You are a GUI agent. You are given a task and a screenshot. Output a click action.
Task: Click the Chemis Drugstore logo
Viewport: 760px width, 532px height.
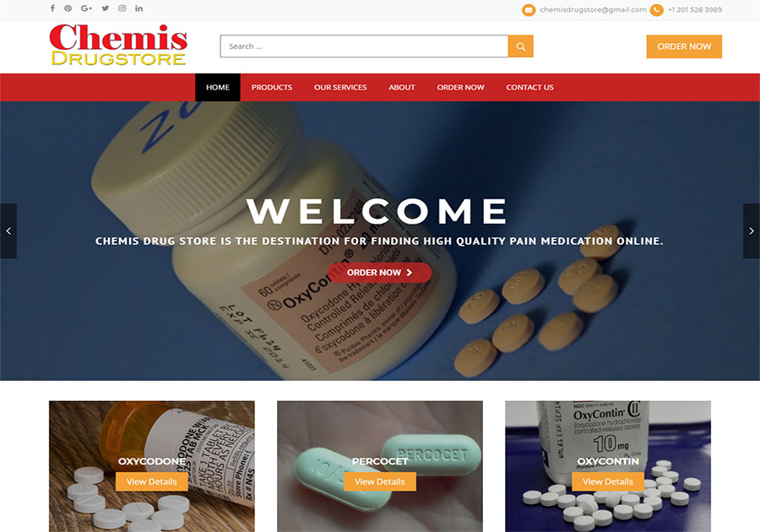[118, 45]
